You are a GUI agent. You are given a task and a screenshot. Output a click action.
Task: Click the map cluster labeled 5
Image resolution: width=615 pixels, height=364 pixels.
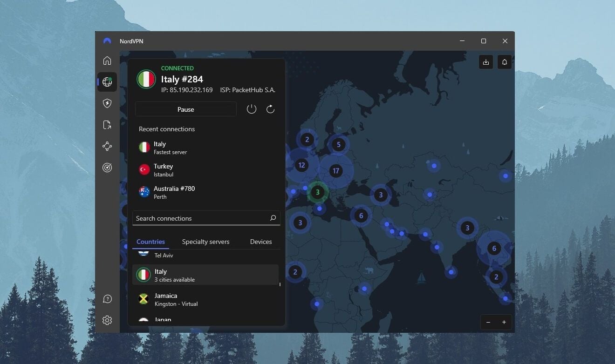(x=339, y=144)
